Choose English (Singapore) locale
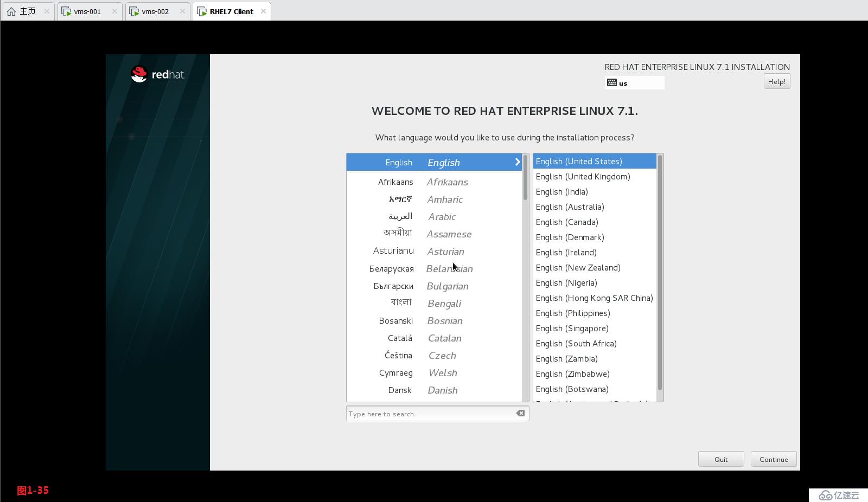868x502 pixels. click(x=595, y=329)
